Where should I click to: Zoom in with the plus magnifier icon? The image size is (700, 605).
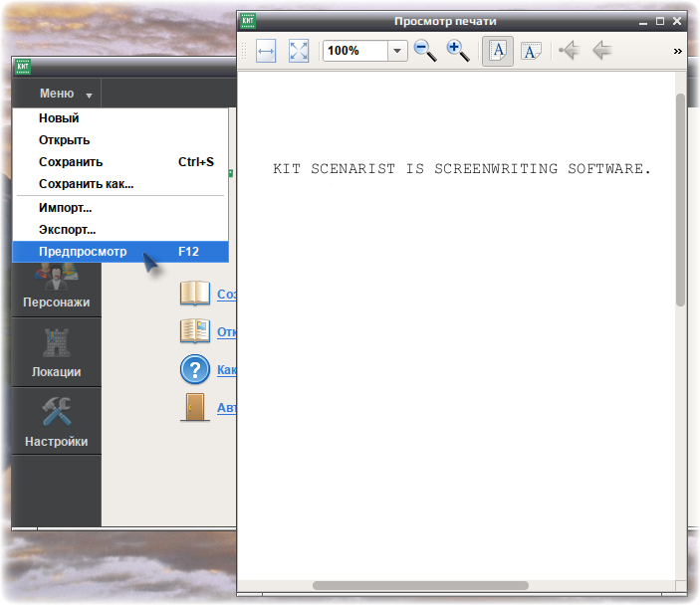[458, 51]
